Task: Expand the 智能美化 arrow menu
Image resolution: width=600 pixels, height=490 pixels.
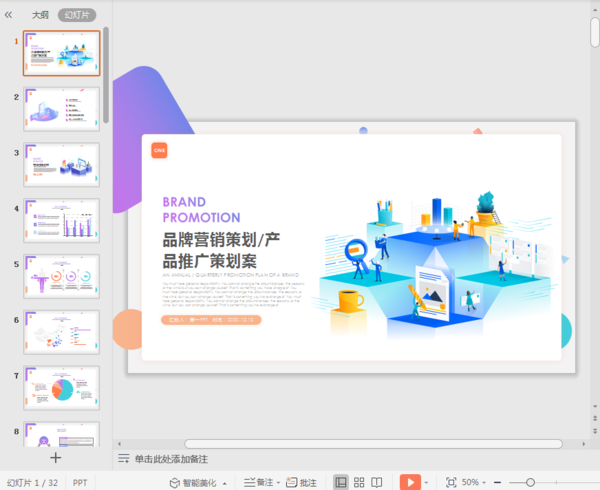Action: tap(225, 483)
